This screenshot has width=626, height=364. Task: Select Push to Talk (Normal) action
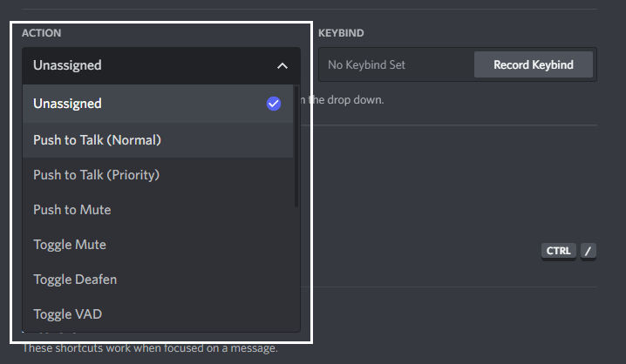click(158, 140)
